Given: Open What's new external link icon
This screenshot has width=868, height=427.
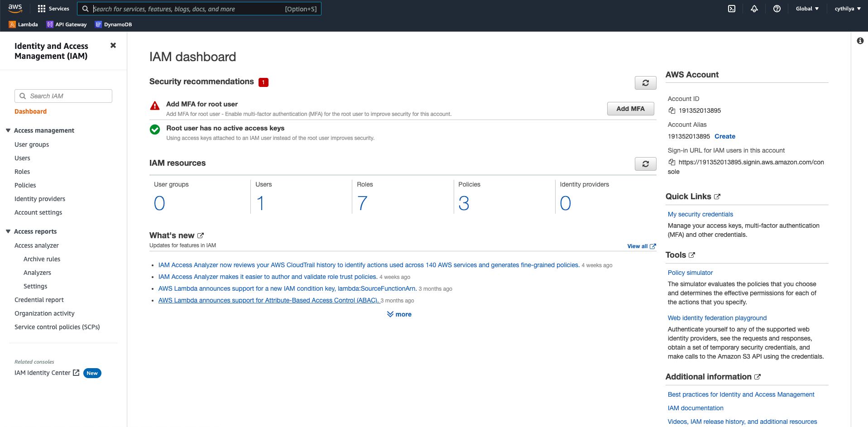Looking at the screenshot, I should coord(201,235).
